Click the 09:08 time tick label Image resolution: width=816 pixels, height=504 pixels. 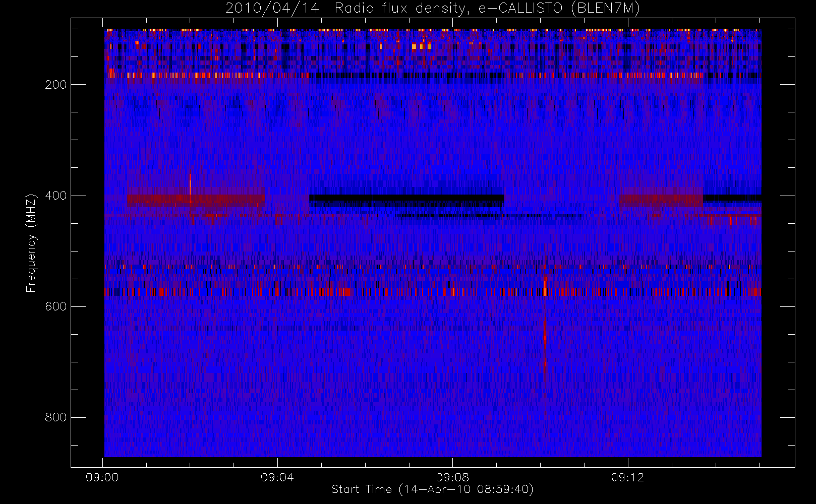pyautogui.click(x=452, y=477)
